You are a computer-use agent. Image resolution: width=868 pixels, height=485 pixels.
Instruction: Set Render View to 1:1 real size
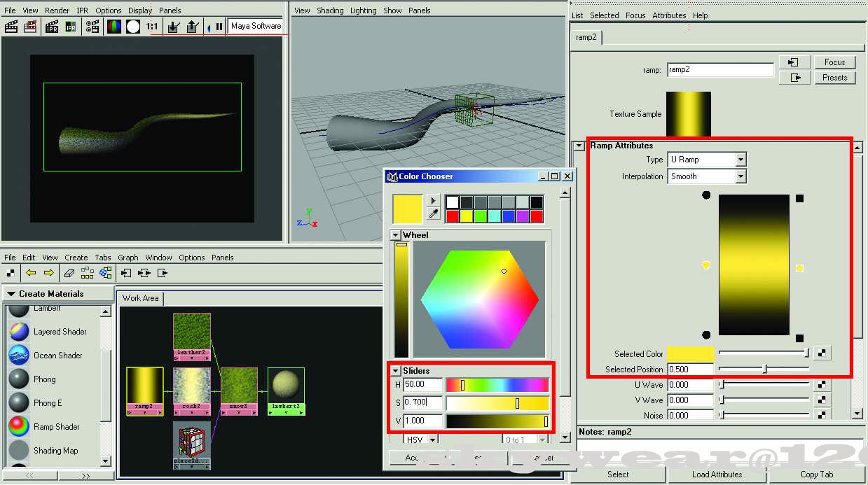click(x=152, y=27)
